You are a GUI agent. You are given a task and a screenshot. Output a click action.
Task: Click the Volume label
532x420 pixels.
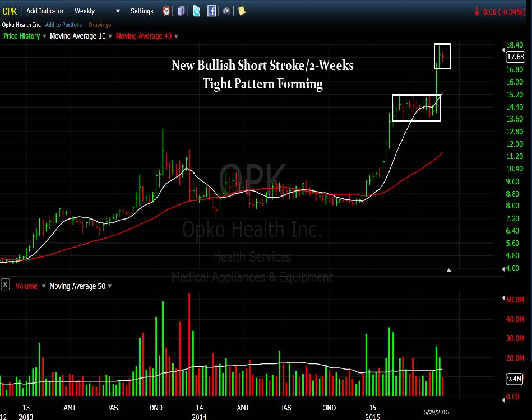[26, 286]
